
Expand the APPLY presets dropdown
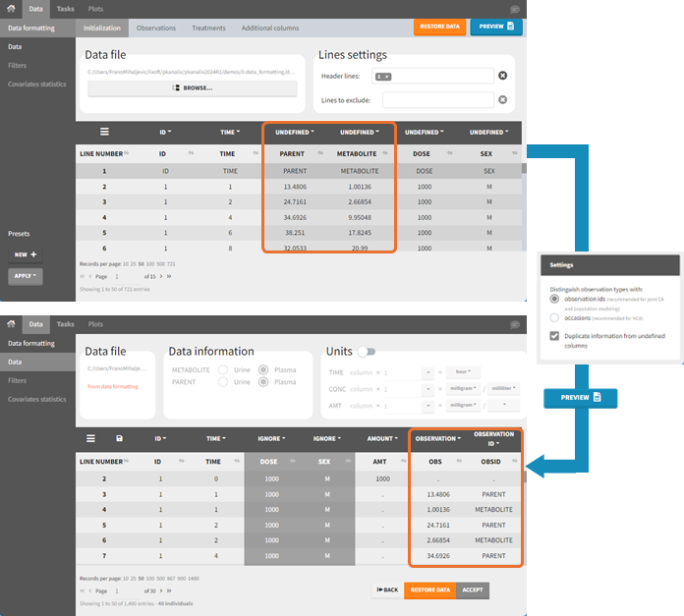[x=25, y=276]
